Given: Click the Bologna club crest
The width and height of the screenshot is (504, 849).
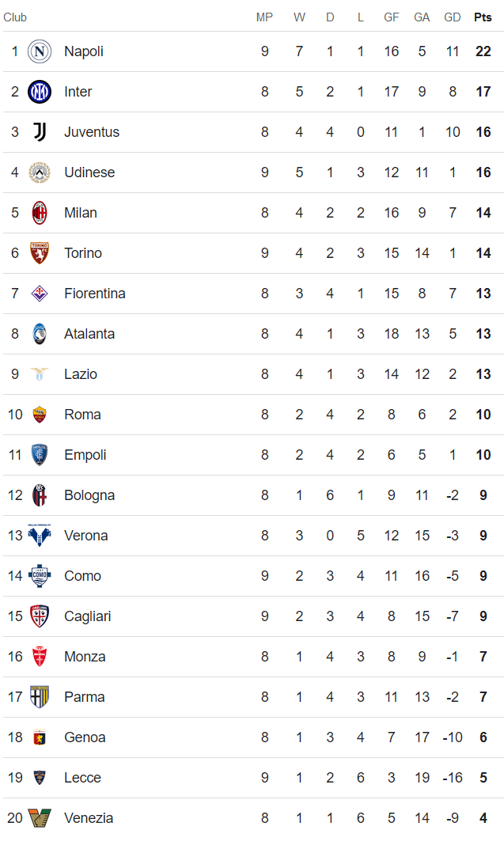Looking at the screenshot, I should (40, 495).
